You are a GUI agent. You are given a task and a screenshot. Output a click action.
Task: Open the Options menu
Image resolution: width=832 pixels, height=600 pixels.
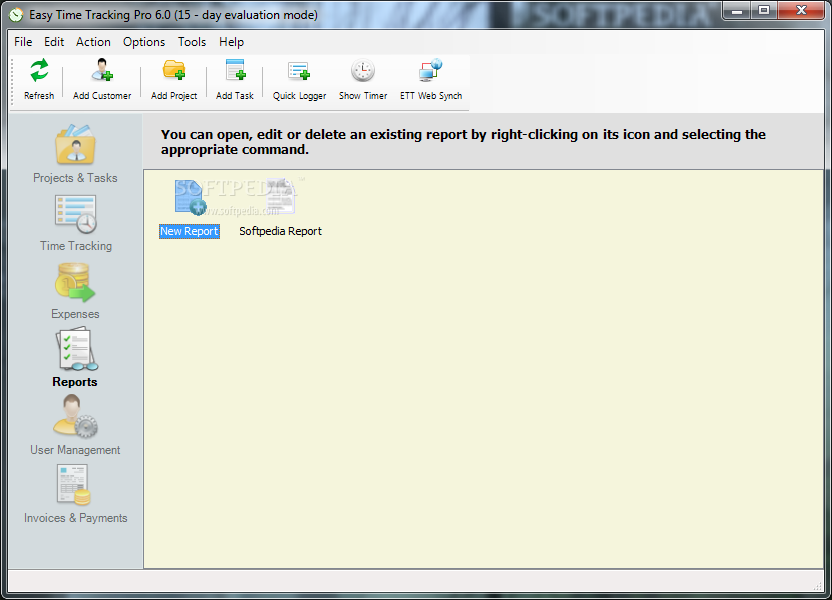click(x=144, y=42)
